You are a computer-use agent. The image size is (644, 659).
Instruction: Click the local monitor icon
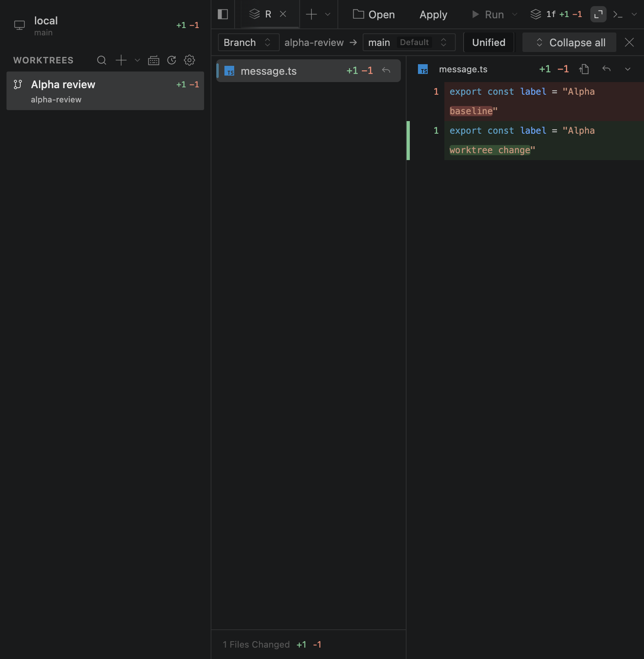pos(20,25)
